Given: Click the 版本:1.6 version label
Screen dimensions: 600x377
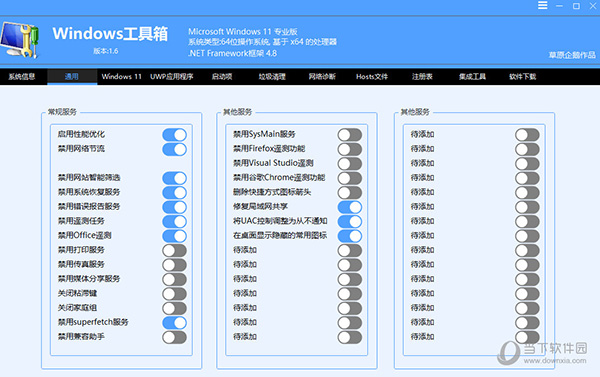Looking at the screenshot, I should tap(106, 51).
